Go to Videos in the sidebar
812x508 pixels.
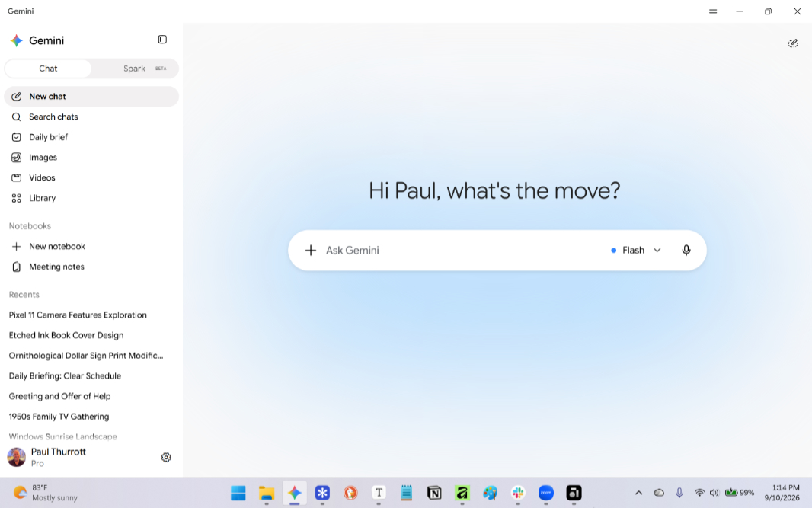91,177
